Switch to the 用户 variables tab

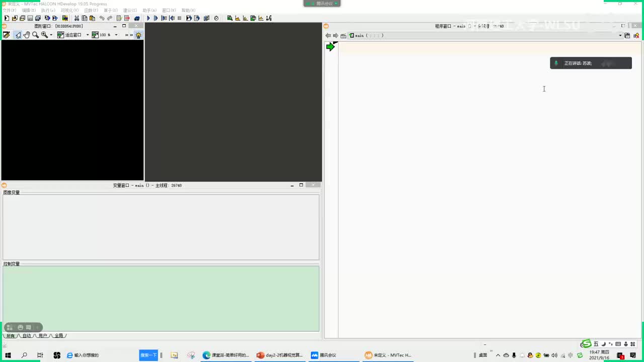[x=43, y=336]
